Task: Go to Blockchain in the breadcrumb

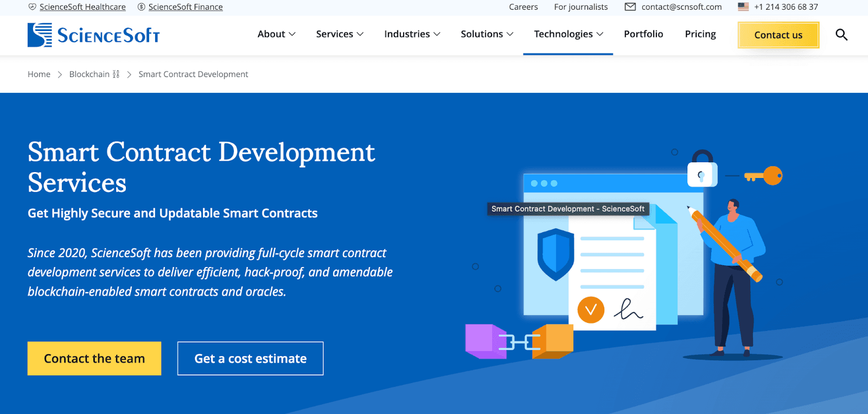Action: (x=90, y=74)
